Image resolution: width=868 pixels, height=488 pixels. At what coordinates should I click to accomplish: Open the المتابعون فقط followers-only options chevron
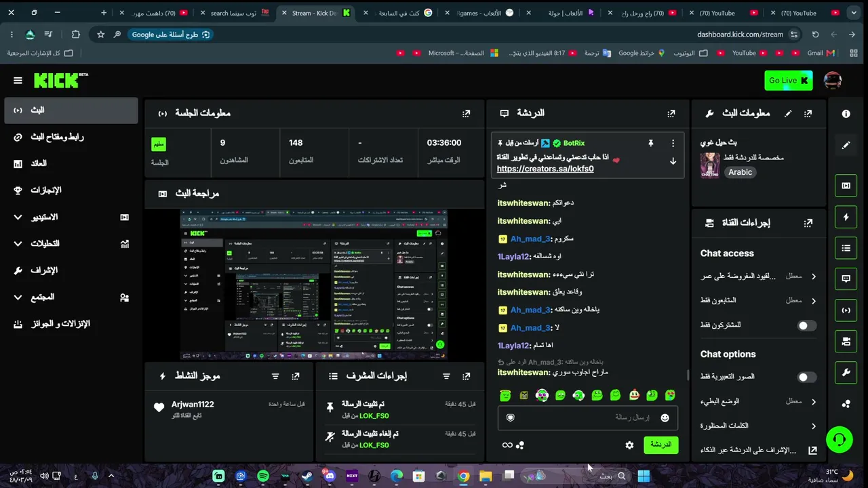pos(813,300)
